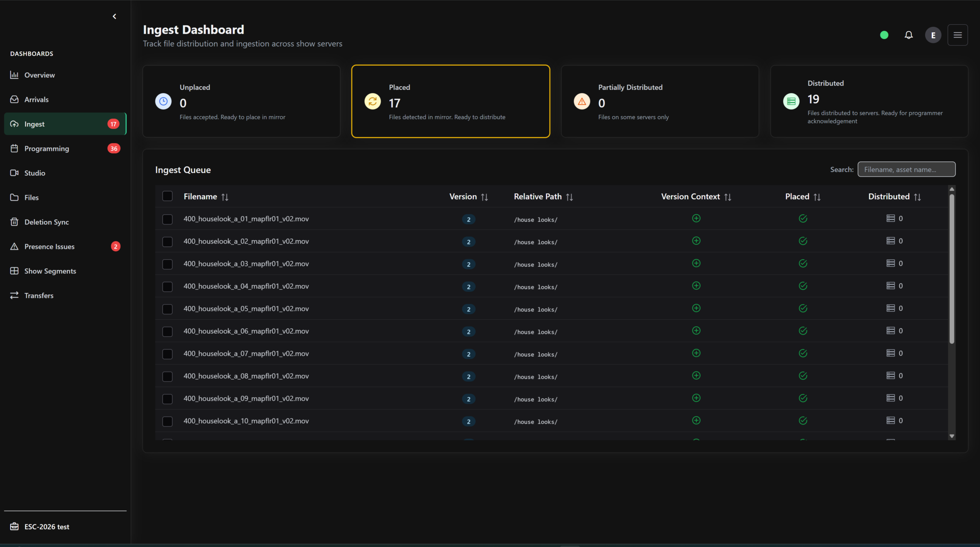Click version context plus icon for houselook_a_01
The image size is (980, 547).
696,218
